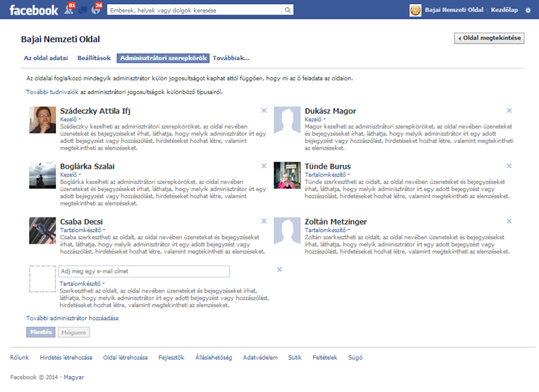Click További adminisztrátor hozzáadása link
The height and width of the screenshot is (392, 539).
pos(72,318)
